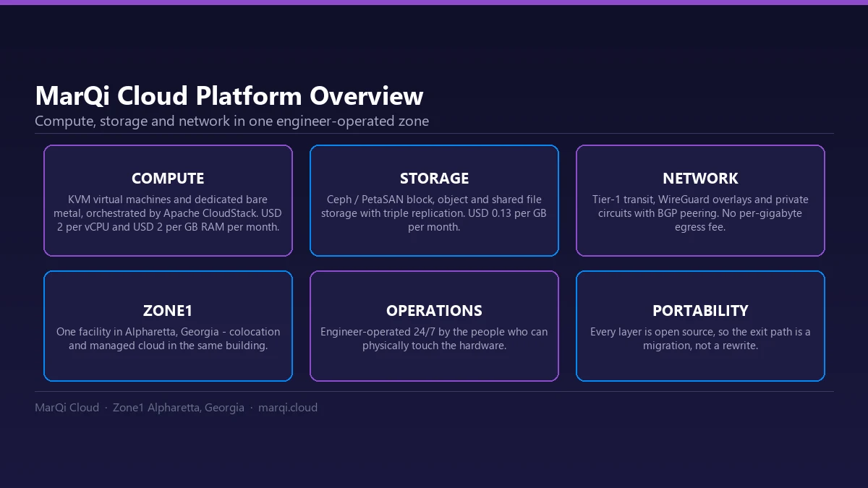Click the COMPUTE card heading
868x488 pixels.
[168, 178]
